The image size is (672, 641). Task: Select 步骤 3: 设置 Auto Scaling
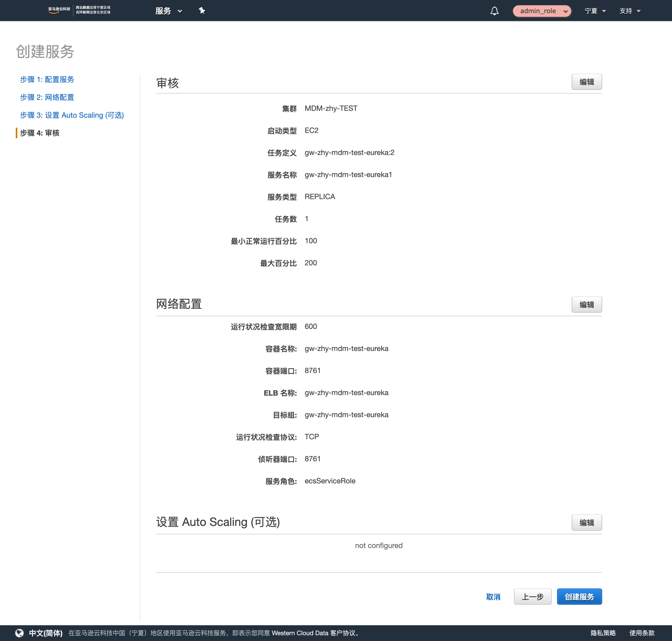[x=72, y=115]
